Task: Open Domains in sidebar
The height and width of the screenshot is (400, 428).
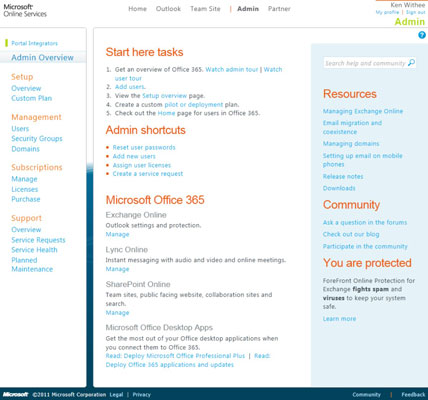Action: (25, 149)
